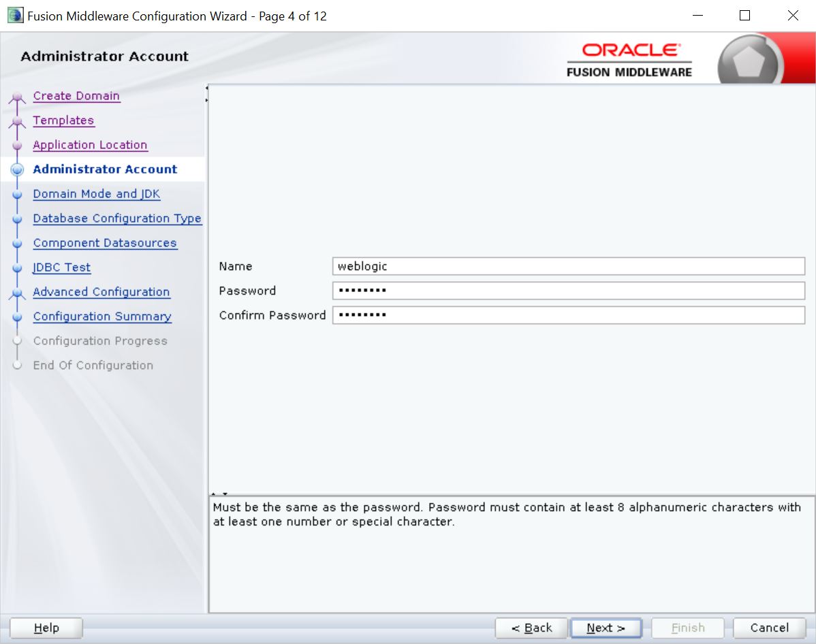This screenshot has width=816, height=644.
Task: Click the wizard title bar application icon
Action: pyautogui.click(x=15, y=16)
